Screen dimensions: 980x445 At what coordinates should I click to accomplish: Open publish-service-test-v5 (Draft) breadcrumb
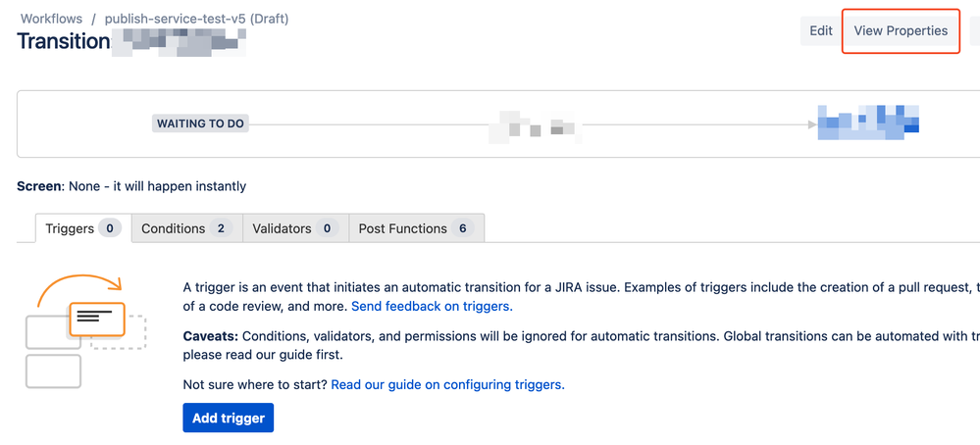197,19
